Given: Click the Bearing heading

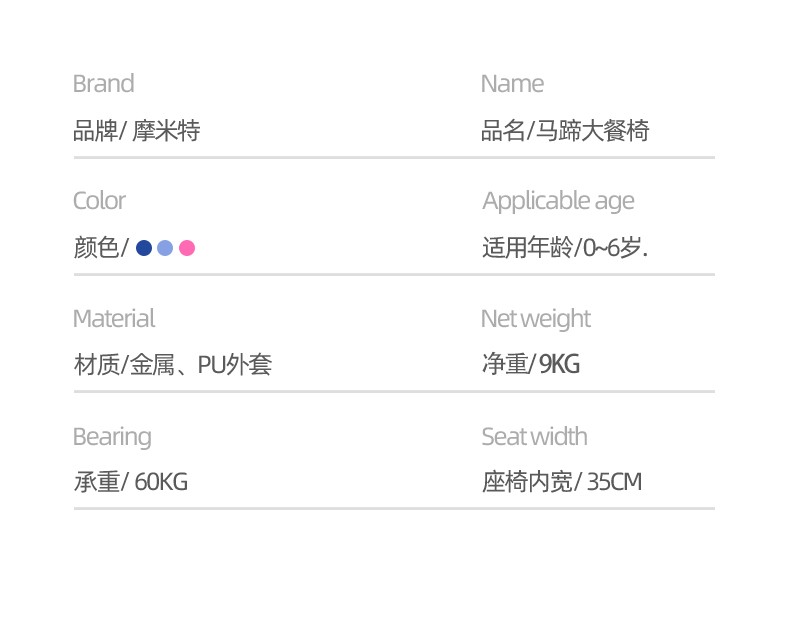Looking at the screenshot, I should click(112, 437).
